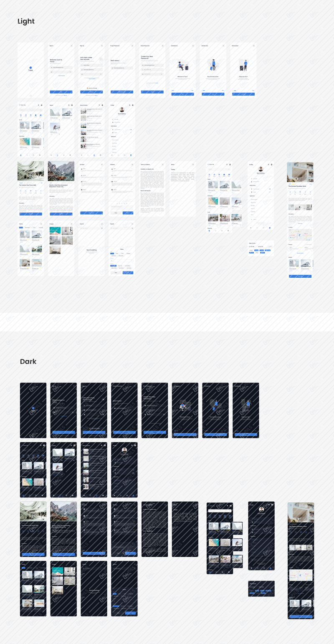Viewport: 334px width, 644px height.
Task: Click X icon on dark About screen
Action: (x=195, y=505)
